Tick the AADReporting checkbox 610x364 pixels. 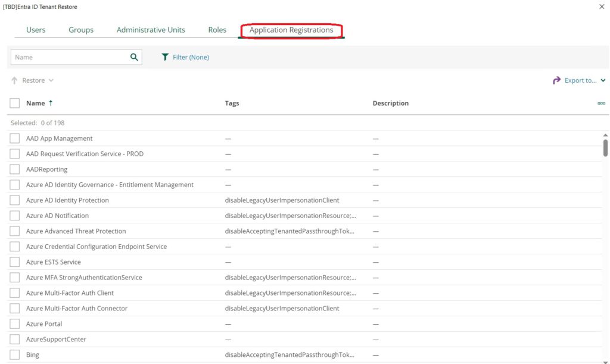click(15, 169)
